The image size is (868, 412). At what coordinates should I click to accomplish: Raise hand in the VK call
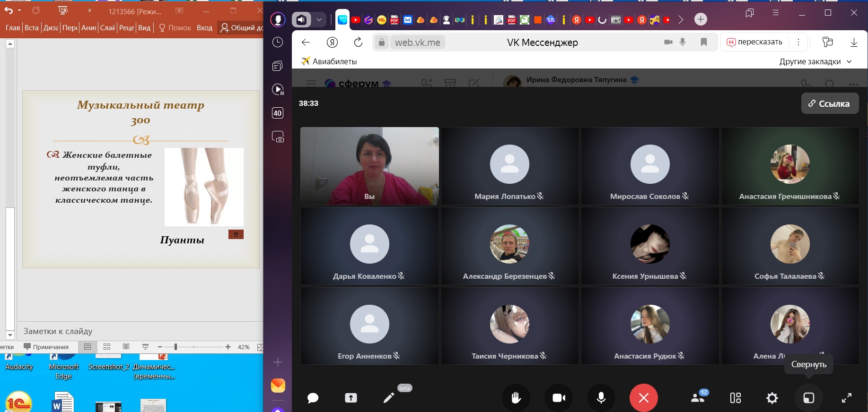pos(516,398)
